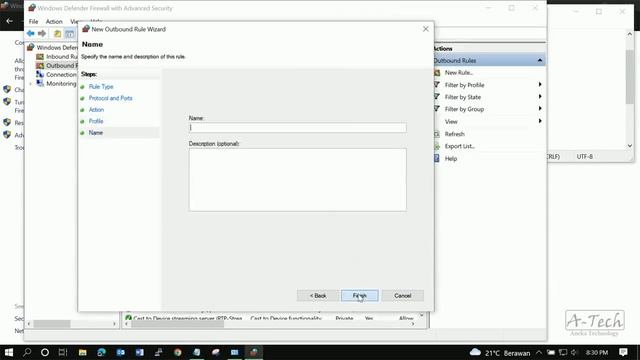
Task: Select Inbound Rules in the tree
Action: (x=61, y=56)
